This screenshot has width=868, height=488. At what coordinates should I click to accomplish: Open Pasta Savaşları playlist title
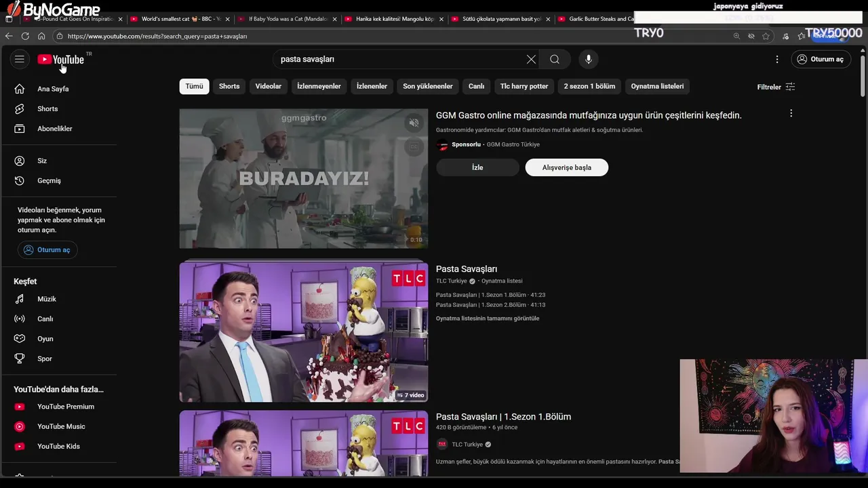tap(467, 269)
